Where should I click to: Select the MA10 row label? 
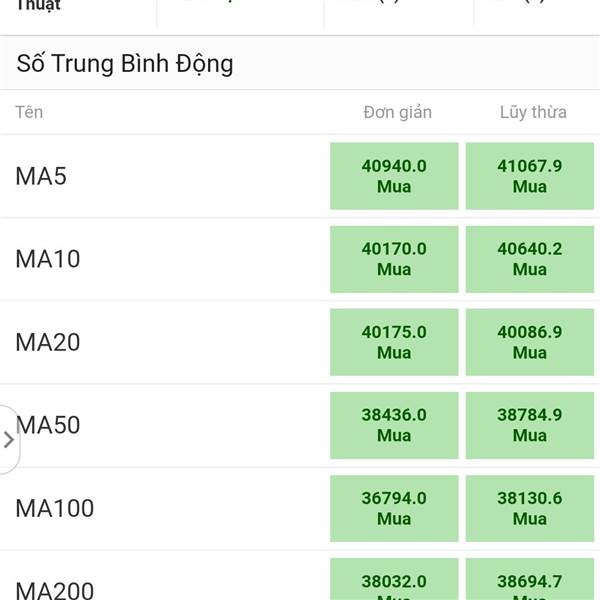click(48, 259)
